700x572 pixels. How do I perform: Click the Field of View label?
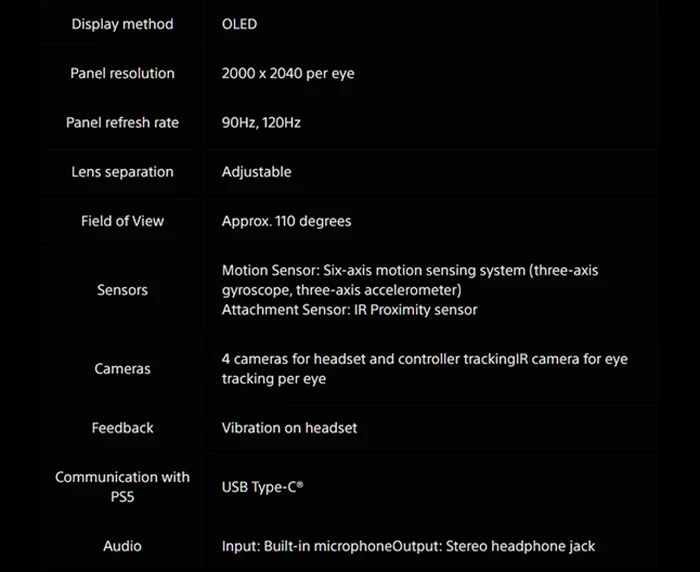click(x=122, y=221)
